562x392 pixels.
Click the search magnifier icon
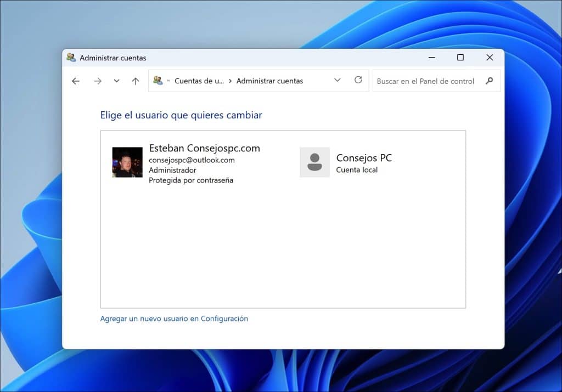point(489,81)
